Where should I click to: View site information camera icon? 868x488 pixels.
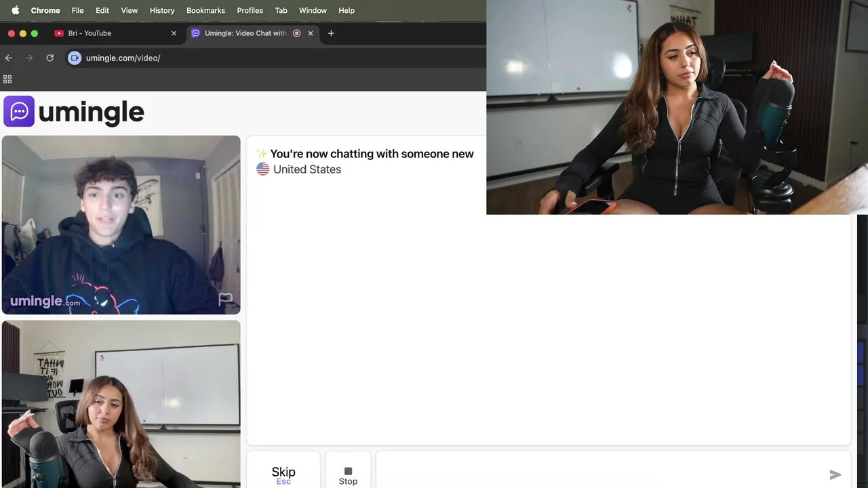pyautogui.click(x=75, y=58)
